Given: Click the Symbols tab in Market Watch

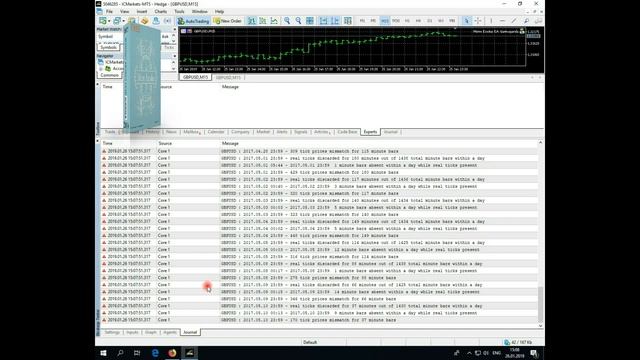Looking at the screenshot, I should (109, 47).
